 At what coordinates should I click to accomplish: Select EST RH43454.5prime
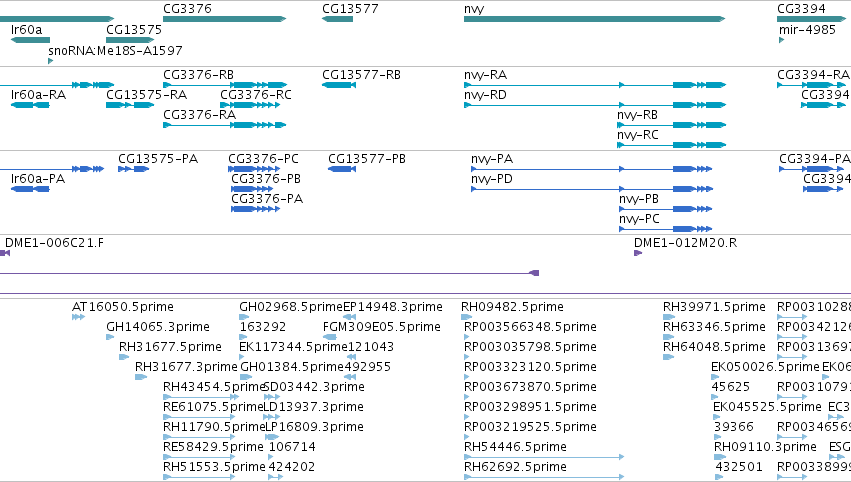point(201,397)
